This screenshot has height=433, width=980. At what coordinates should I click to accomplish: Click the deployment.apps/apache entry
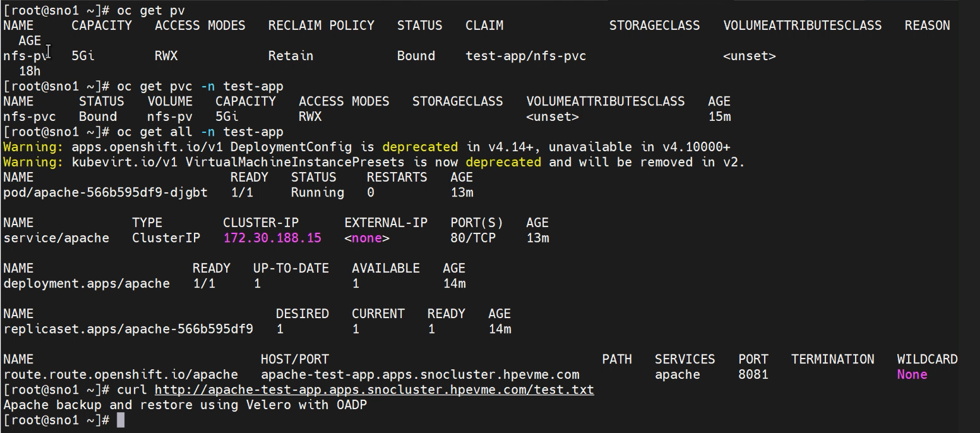[86, 284]
